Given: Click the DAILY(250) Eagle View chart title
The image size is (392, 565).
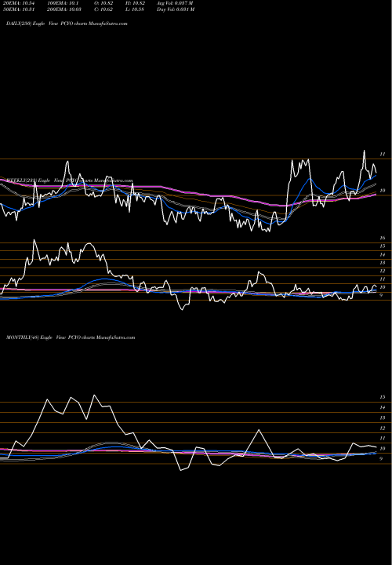Looking at the screenshot, I should 67,24.
